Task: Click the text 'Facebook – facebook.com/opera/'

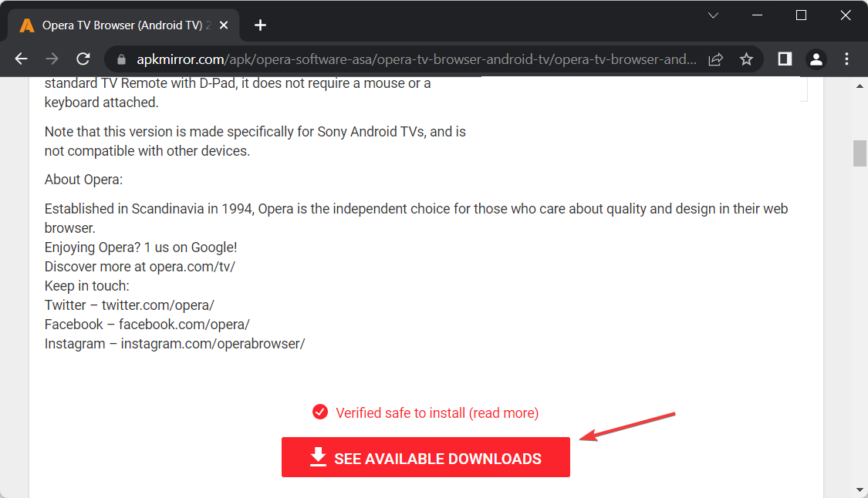Action: pos(147,325)
